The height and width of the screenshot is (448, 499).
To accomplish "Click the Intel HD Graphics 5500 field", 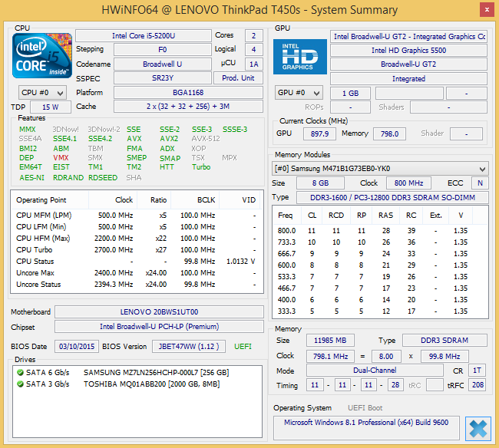I will 408,50.
